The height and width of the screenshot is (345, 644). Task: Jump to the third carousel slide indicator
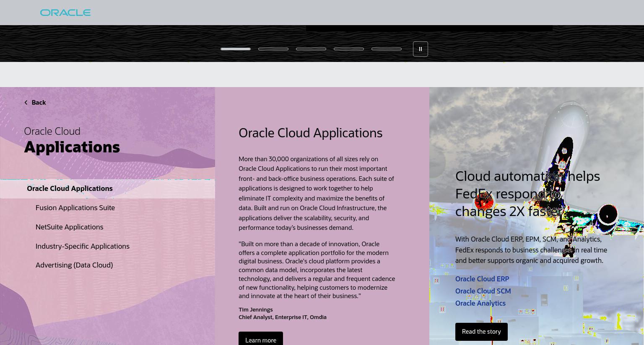tap(311, 49)
